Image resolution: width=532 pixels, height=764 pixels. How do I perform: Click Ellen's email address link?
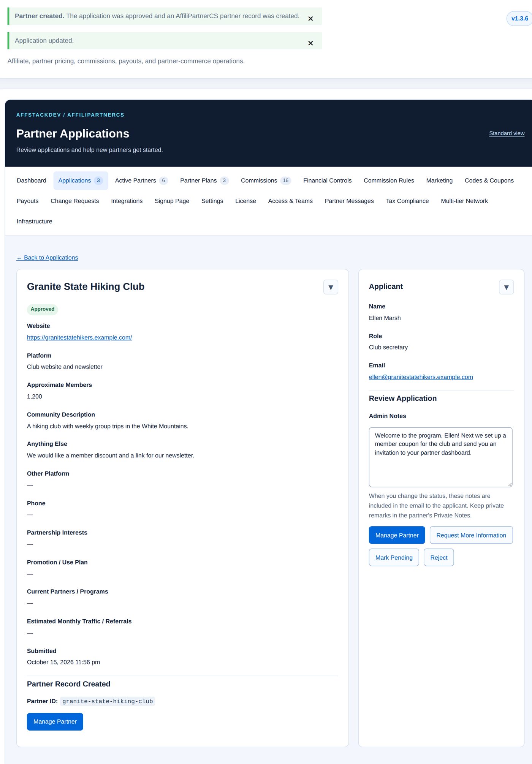pyautogui.click(x=421, y=377)
